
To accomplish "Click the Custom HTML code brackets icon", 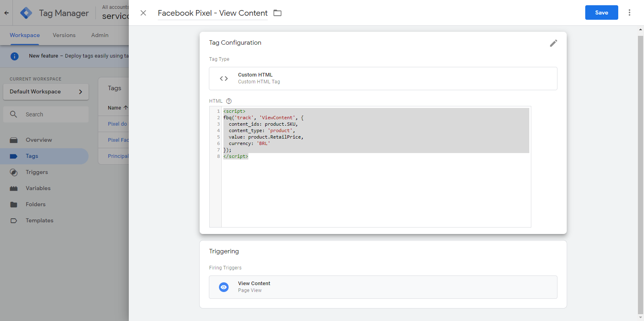I will 224,79.
